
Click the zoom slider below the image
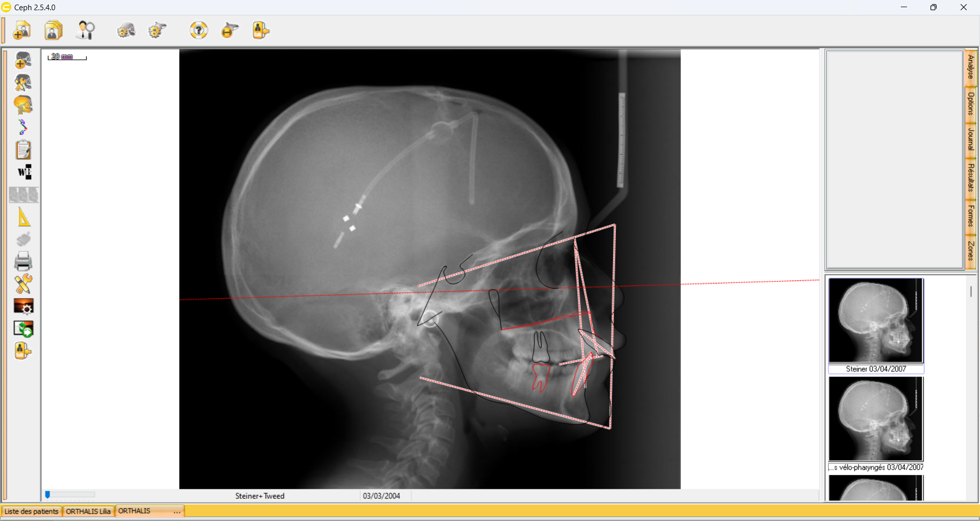(70, 494)
